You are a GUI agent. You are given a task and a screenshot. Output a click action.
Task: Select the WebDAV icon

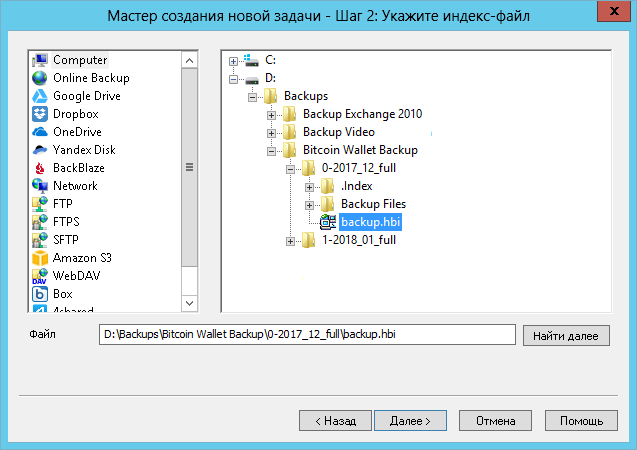click(x=40, y=276)
